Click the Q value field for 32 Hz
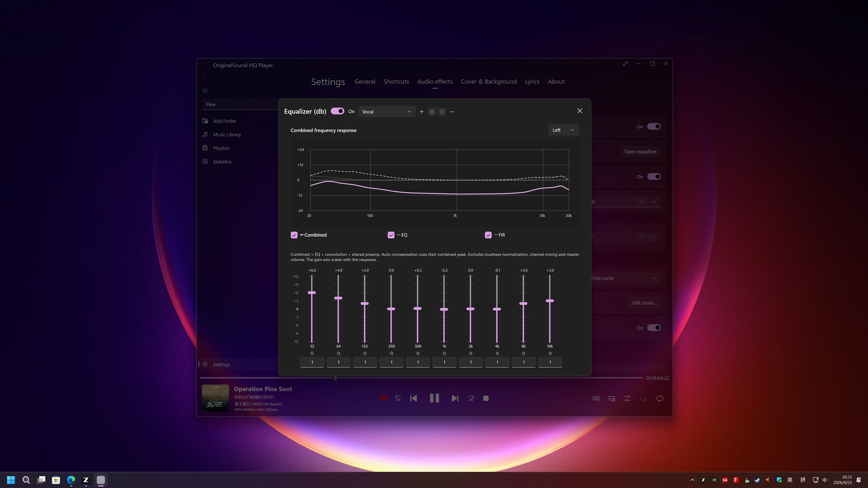868x488 pixels. pos(312,362)
